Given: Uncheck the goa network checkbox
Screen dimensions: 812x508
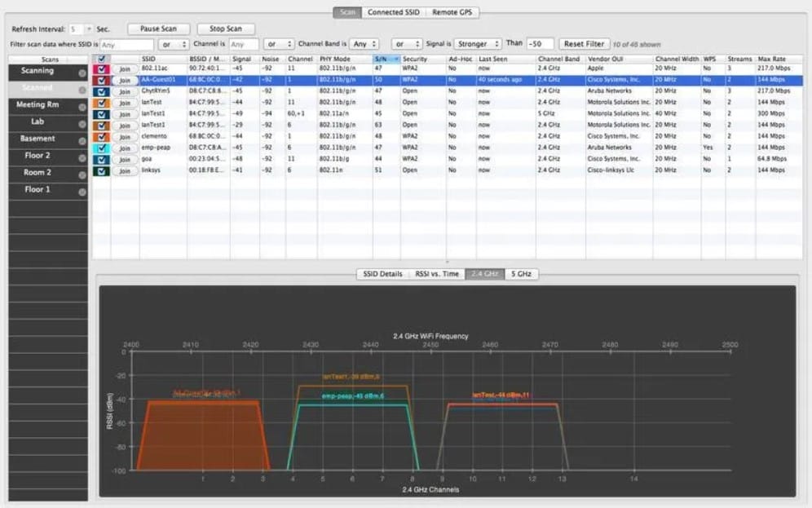Looking at the screenshot, I should click(101, 160).
